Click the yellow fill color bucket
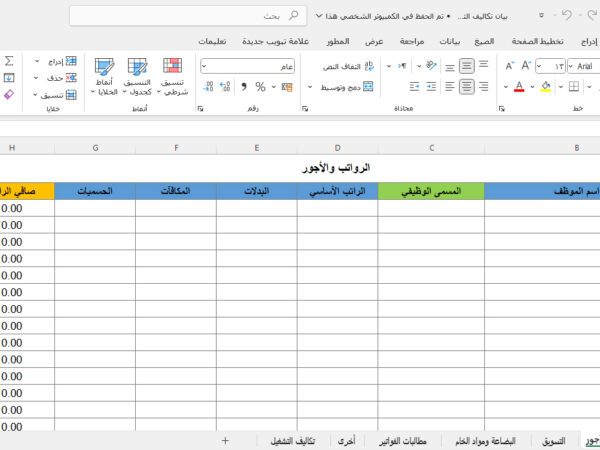This screenshot has width=600, height=450. point(546,87)
